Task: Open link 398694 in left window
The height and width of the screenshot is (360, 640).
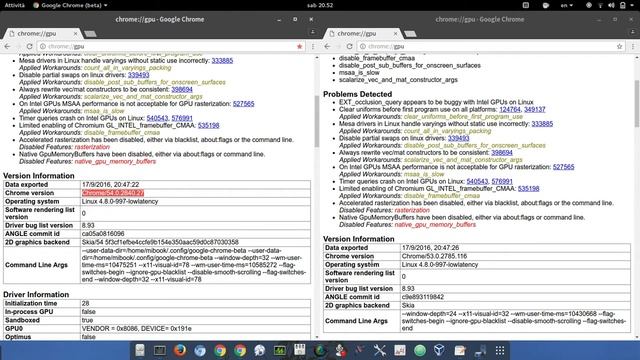Action: [x=182, y=89]
